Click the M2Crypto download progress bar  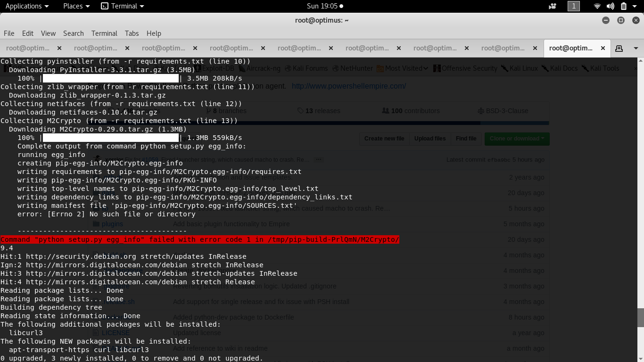[110, 138]
